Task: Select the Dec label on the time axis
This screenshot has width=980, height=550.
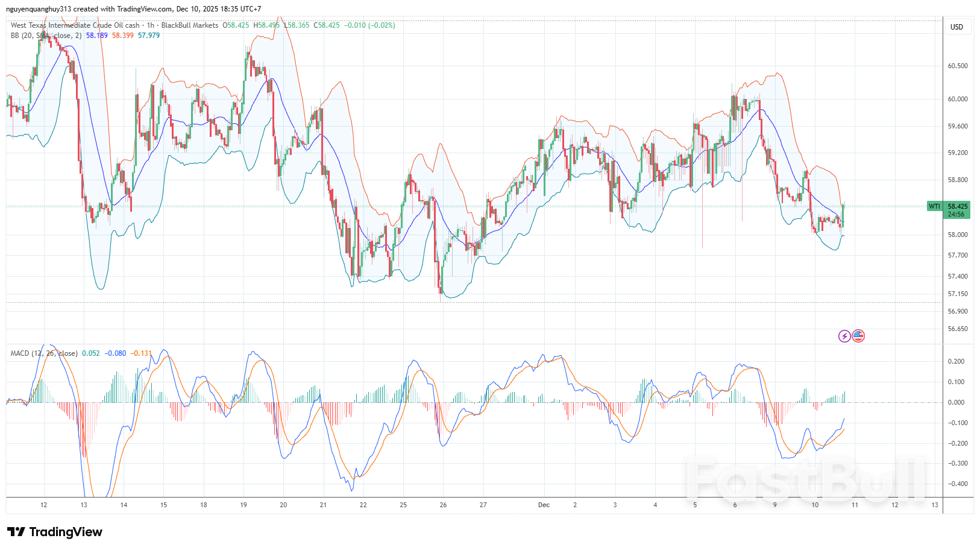Action: [x=544, y=505]
